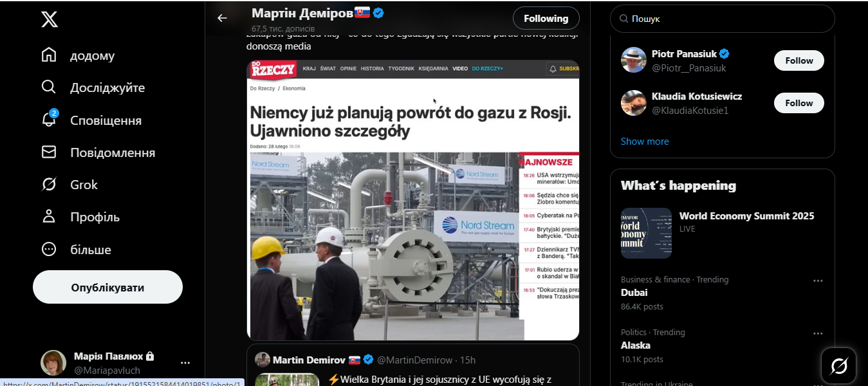
Task: Click the verified badge next to Мартін Деміров
Action: tap(379, 13)
